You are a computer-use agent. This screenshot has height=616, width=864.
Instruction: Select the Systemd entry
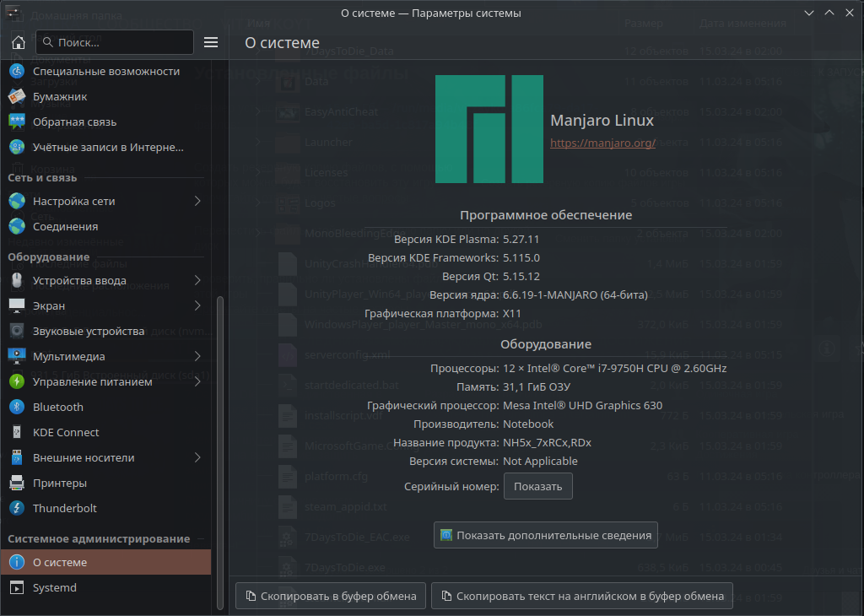point(105,588)
